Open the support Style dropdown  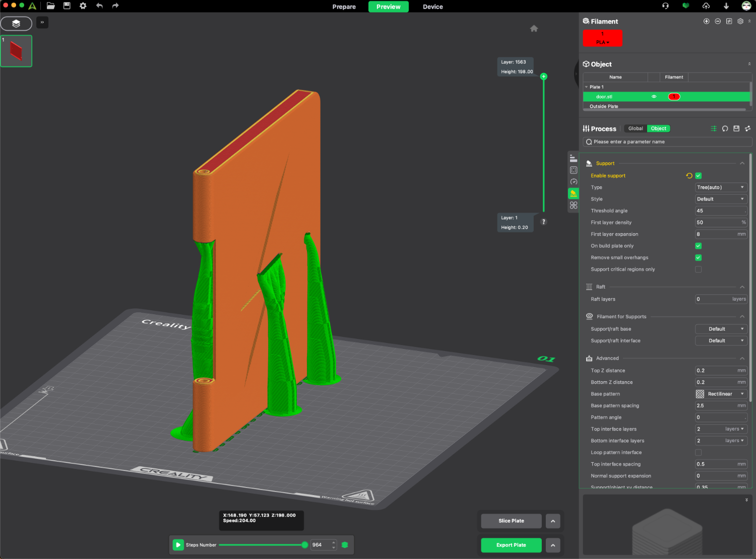pos(721,199)
